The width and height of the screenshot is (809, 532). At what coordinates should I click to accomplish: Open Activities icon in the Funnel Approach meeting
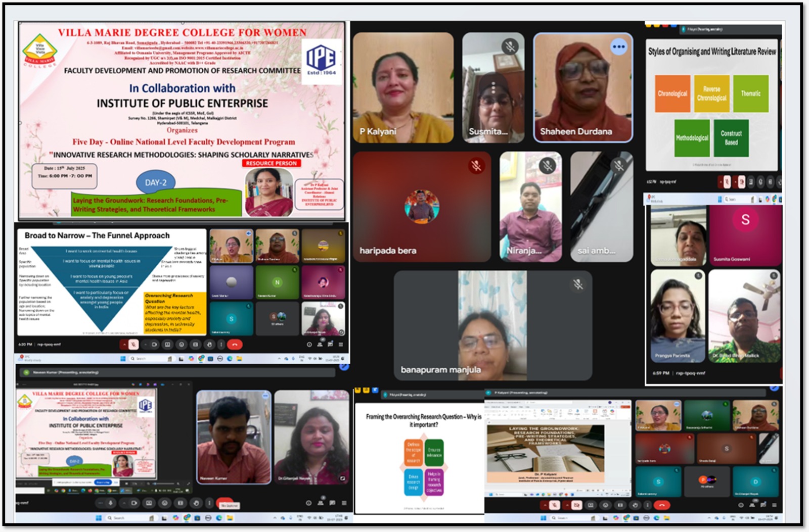(341, 345)
